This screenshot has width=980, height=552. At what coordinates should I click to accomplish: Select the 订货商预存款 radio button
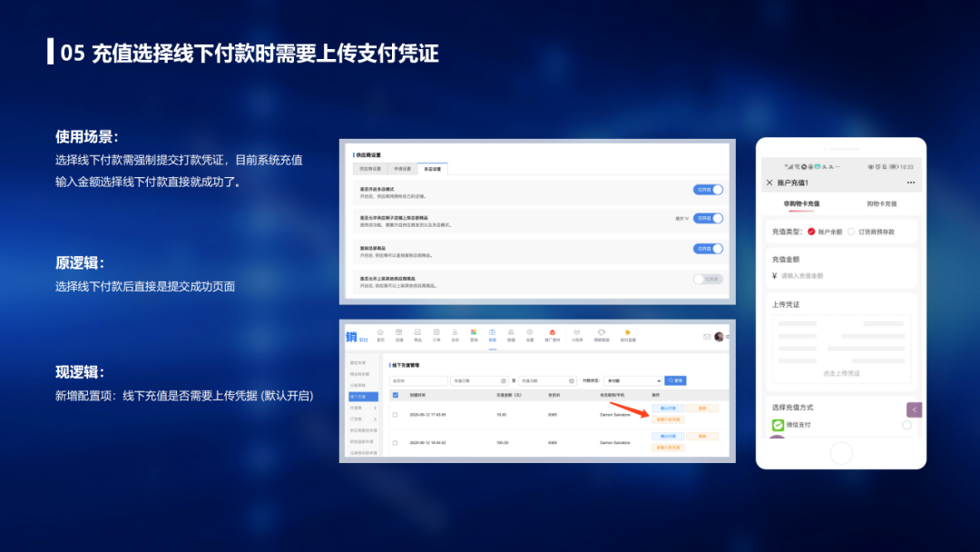tap(851, 232)
